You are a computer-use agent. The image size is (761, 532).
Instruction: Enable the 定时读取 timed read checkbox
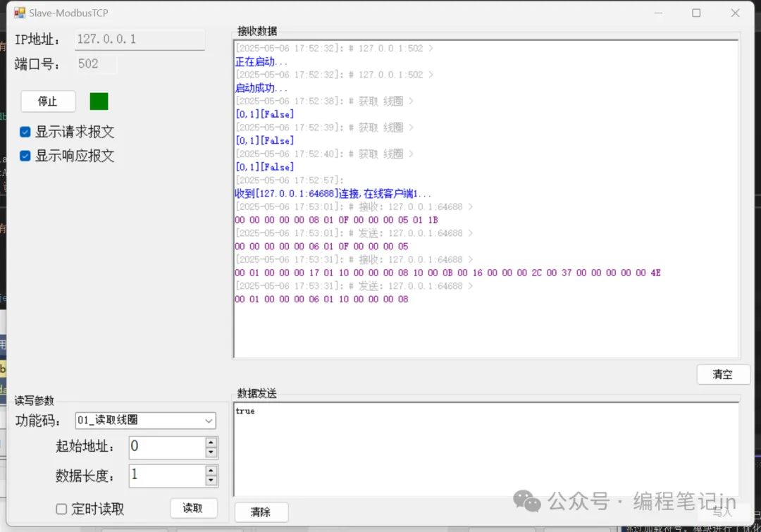click(x=61, y=509)
